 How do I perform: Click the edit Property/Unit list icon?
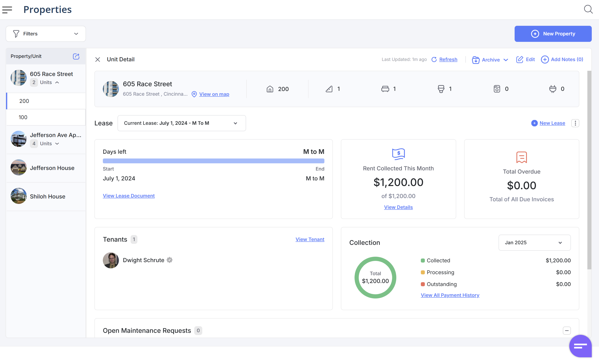(x=76, y=56)
